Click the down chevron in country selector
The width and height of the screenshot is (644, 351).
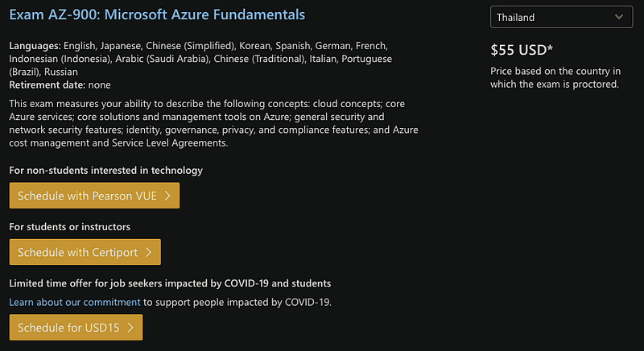point(619,17)
